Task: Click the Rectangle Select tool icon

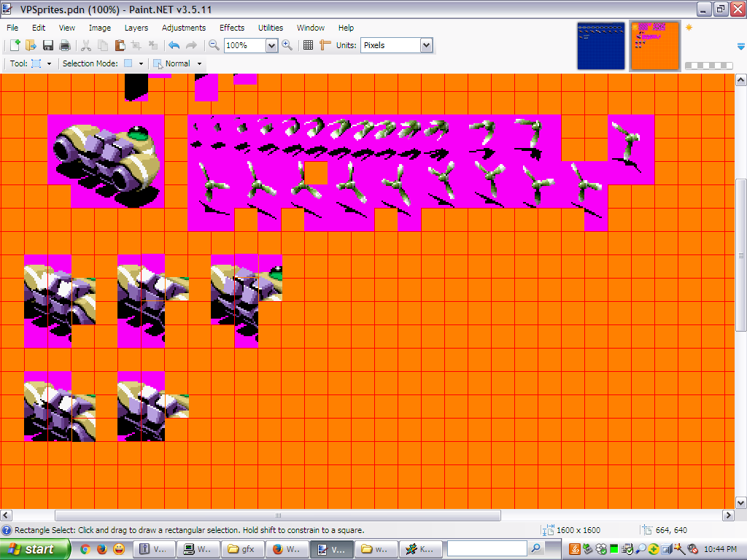Action: (x=36, y=63)
